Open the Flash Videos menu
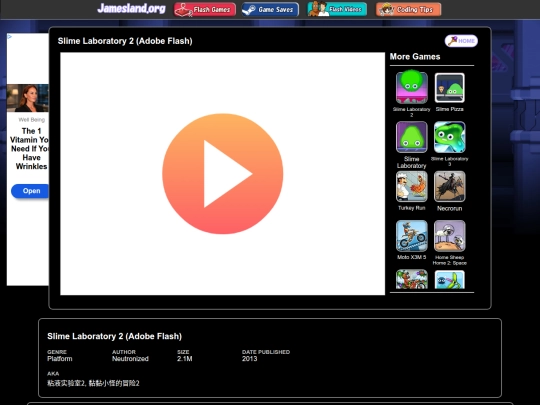Screen dimensions: 540x405 tap(337, 9)
